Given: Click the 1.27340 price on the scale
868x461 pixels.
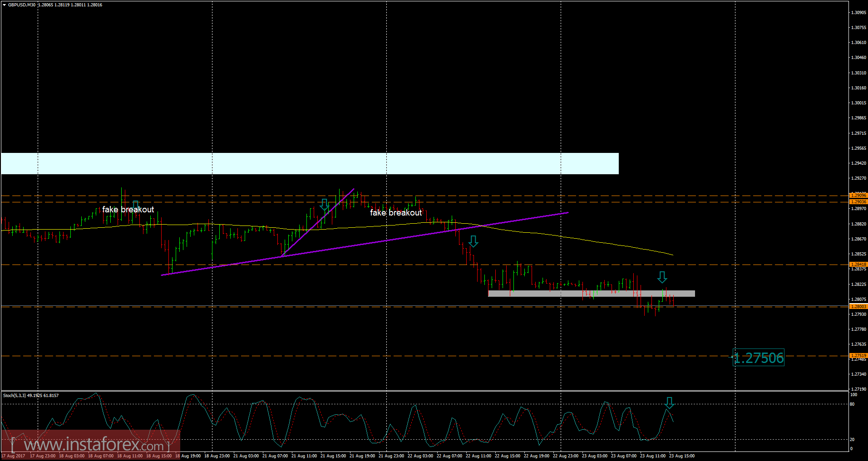Looking at the screenshot, I should [x=859, y=374].
